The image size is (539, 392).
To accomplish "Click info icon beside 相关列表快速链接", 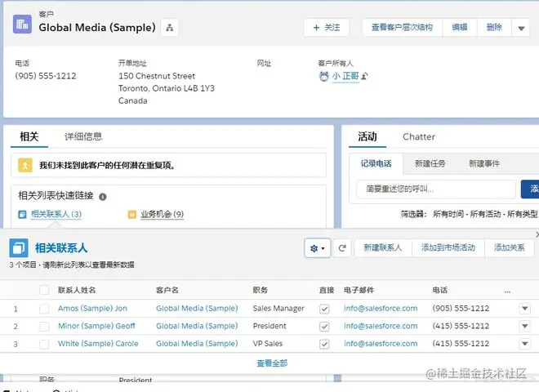I will [102, 197].
